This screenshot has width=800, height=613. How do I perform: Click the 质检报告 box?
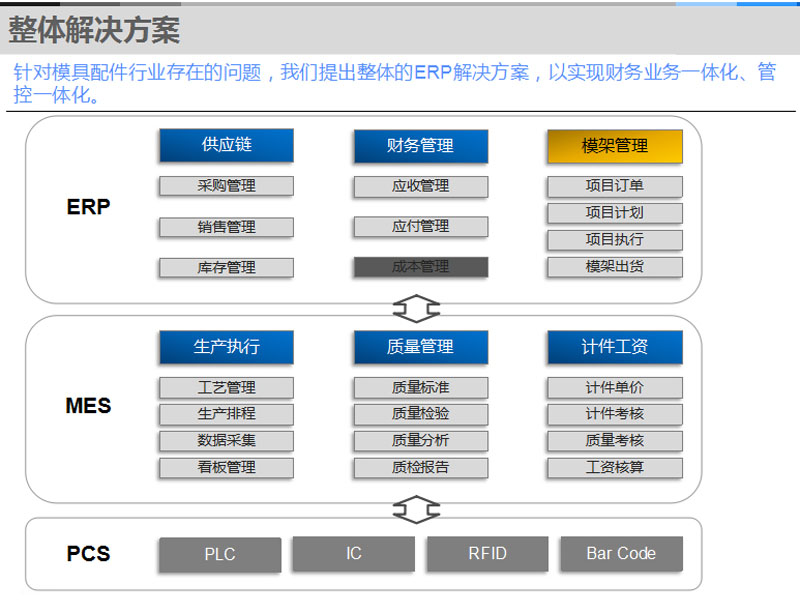click(420, 467)
